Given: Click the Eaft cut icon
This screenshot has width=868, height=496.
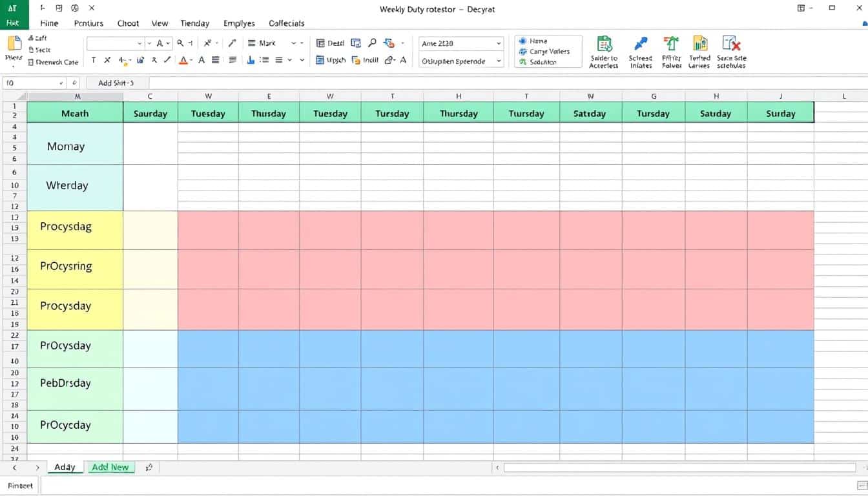Looking at the screenshot, I should tap(31, 39).
